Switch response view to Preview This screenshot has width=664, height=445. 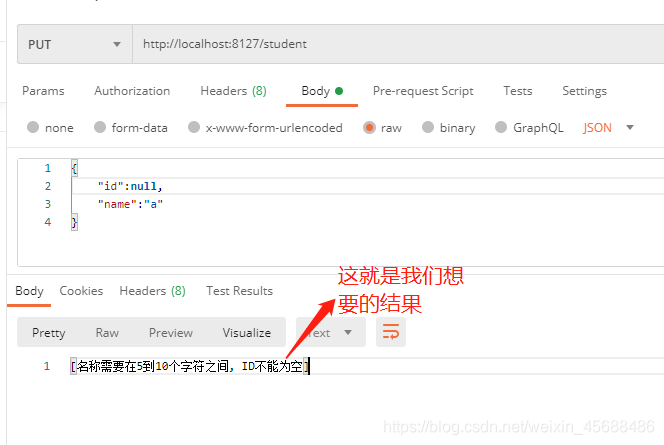tap(171, 333)
